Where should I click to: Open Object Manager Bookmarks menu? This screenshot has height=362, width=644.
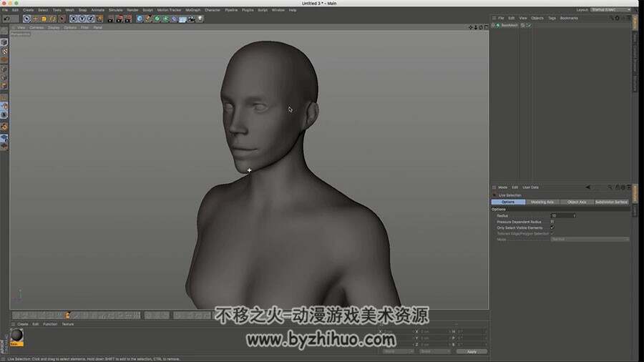[x=569, y=18]
